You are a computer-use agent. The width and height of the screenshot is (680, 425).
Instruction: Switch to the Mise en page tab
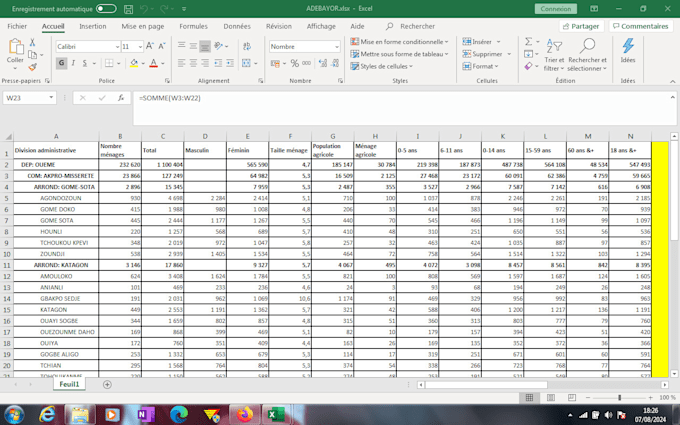tap(143, 26)
